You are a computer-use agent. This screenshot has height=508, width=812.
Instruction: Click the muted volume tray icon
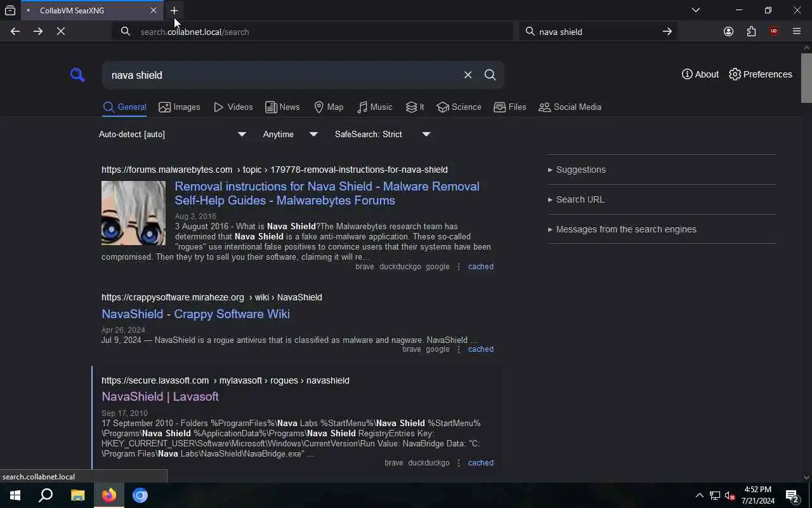pos(730,495)
